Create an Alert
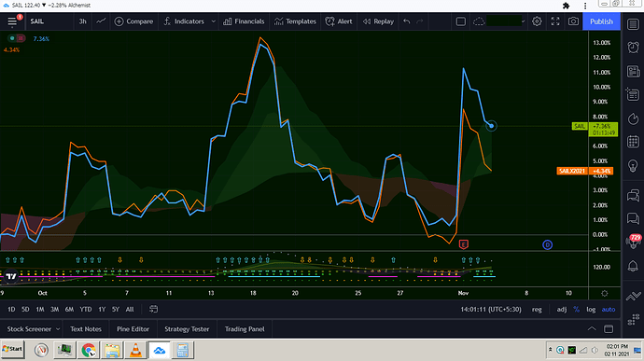Viewport: 644px width, 361px height. pos(339,21)
